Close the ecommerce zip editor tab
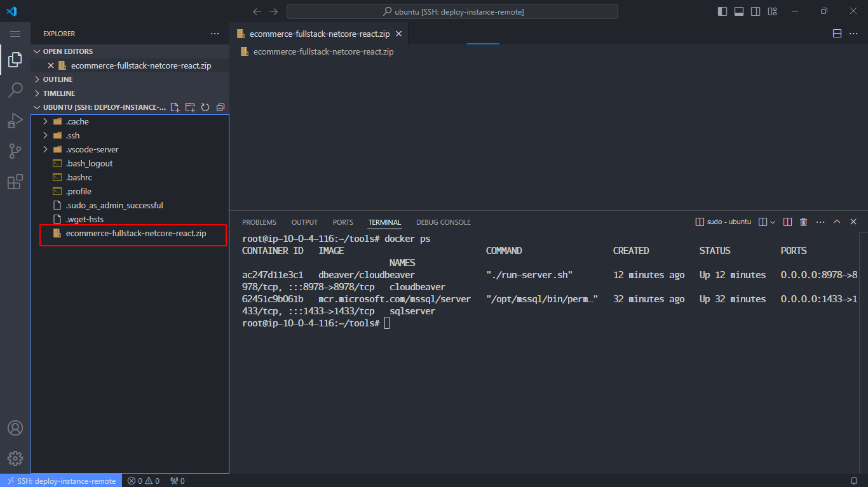The height and width of the screenshot is (487, 868). pos(399,34)
